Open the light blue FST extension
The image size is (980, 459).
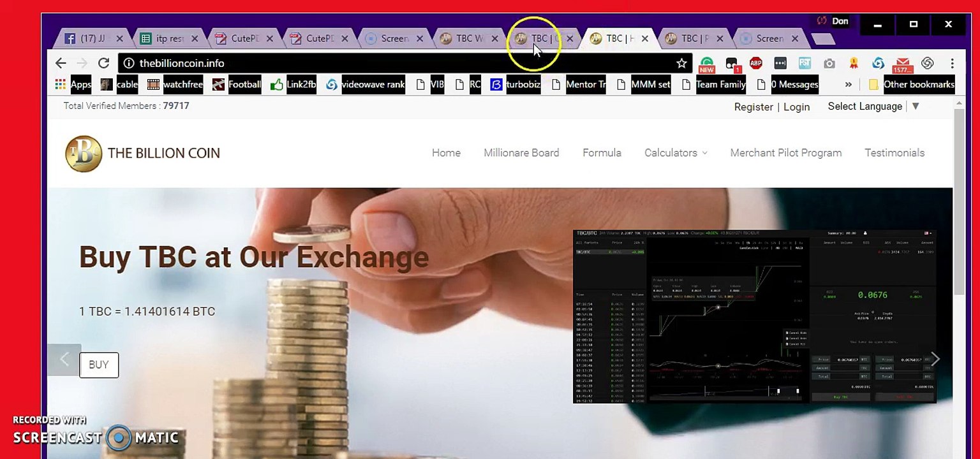click(x=805, y=63)
